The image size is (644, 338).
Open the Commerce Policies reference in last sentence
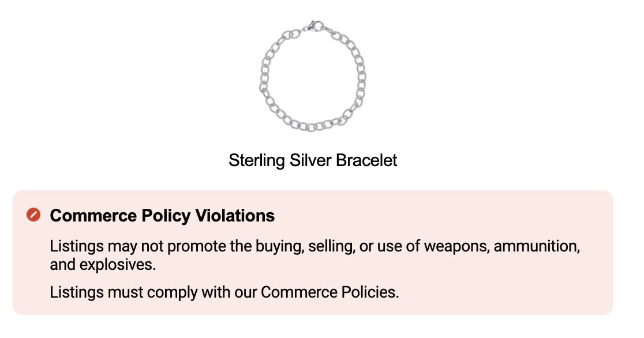[330, 292]
